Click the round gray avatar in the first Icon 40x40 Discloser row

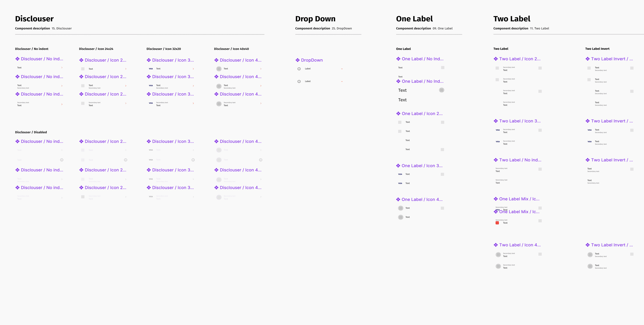(219, 69)
